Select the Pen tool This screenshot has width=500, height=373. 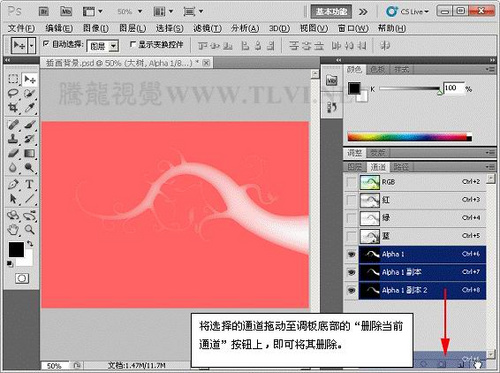[x=13, y=184]
